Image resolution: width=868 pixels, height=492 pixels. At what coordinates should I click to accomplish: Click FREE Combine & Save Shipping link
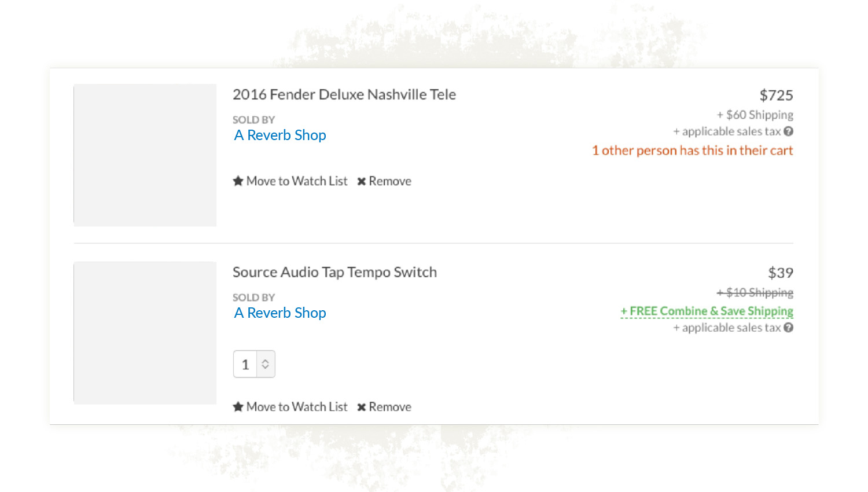pos(707,311)
